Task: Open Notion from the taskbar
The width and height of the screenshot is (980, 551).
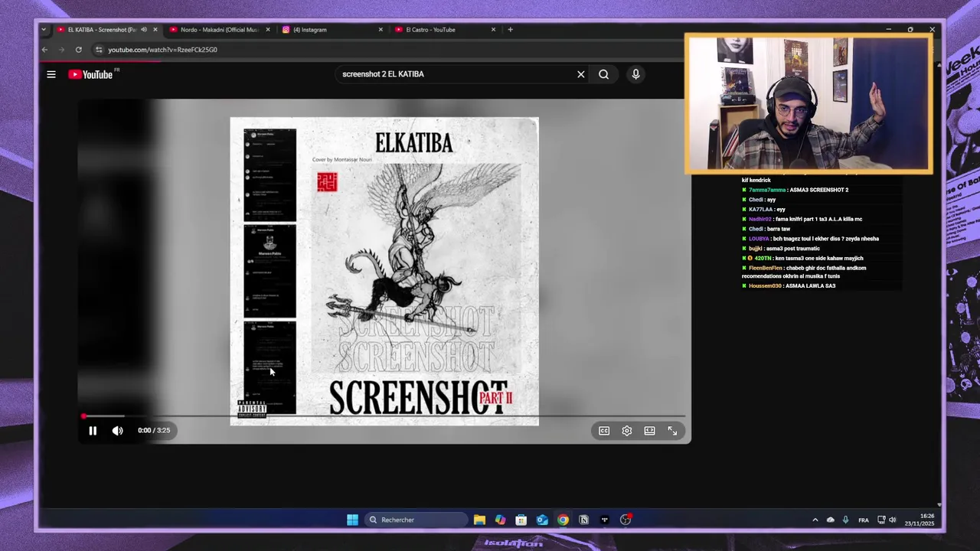Action: pos(583,520)
